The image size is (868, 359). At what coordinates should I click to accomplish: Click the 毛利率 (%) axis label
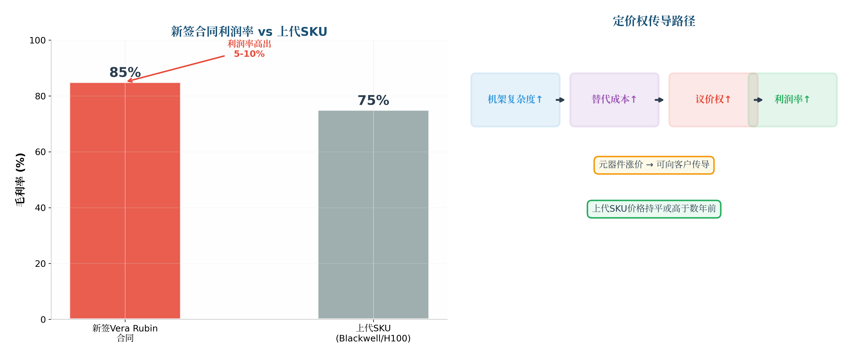pos(20,180)
